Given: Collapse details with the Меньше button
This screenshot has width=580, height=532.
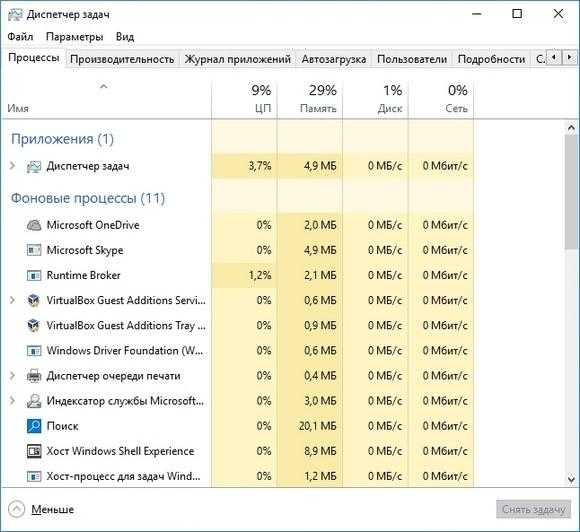Looking at the screenshot, I should (41, 509).
